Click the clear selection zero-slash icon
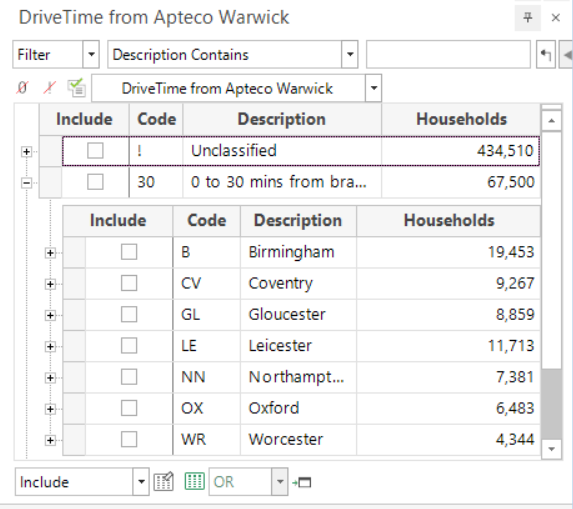This screenshot has height=509, width=573. pyautogui.click(x=22, y=88)
